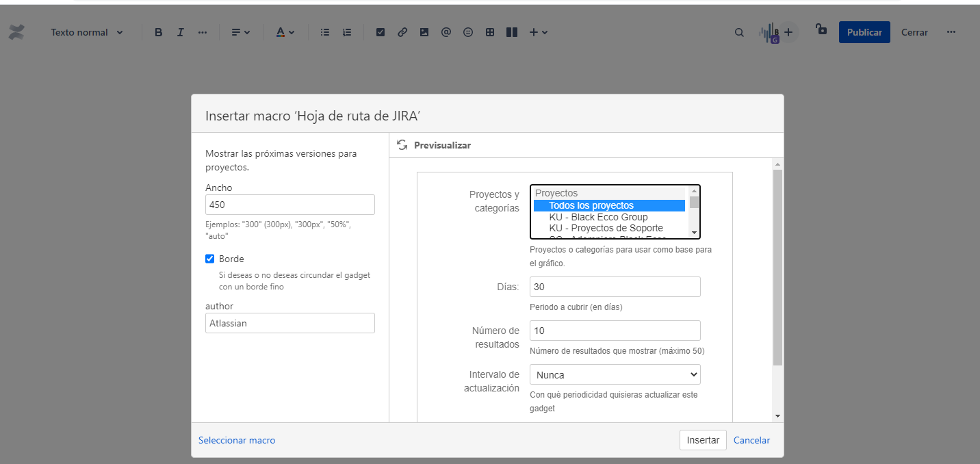Toggle bold formatting

point(159,32)
